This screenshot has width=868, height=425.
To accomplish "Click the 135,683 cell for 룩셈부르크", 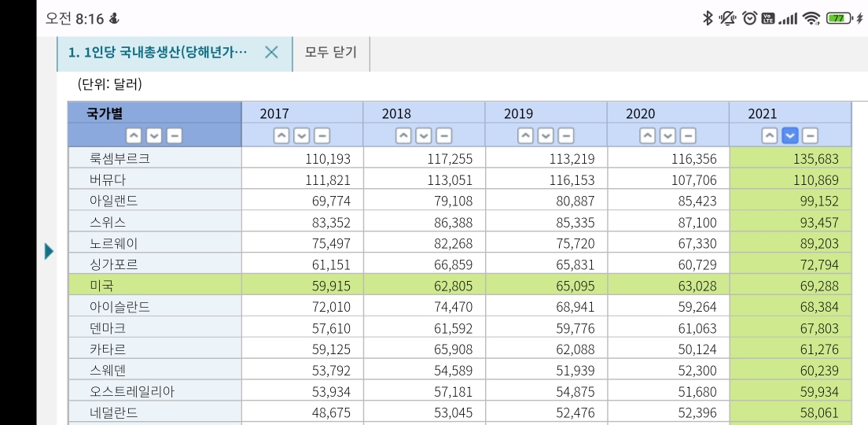I will (790, 158).
